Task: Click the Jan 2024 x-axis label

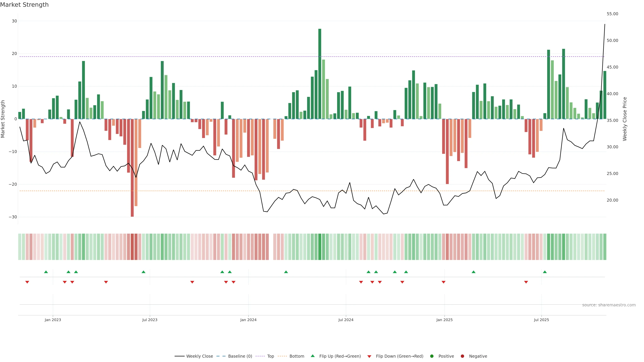Action: point(248,320)
